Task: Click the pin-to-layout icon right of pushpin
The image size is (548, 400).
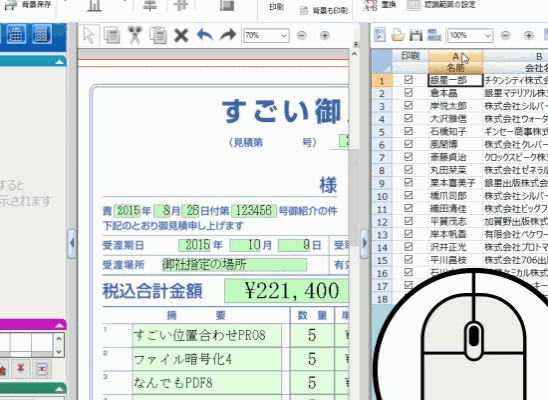Action: pos(42,369)
